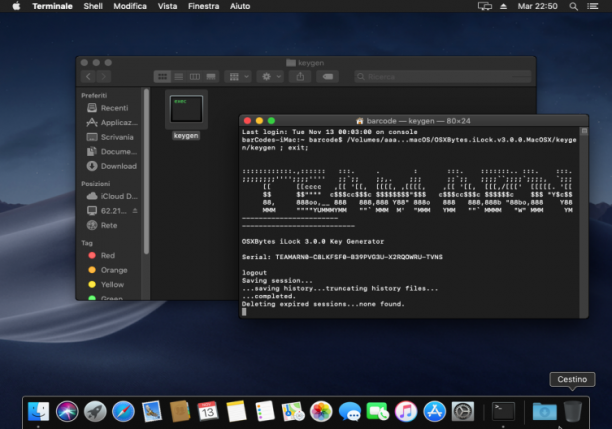The width and height of the screenshot is (612, 429).
Task: Click the Share button in Finder toolbar
Action: [x=300, y=77]
